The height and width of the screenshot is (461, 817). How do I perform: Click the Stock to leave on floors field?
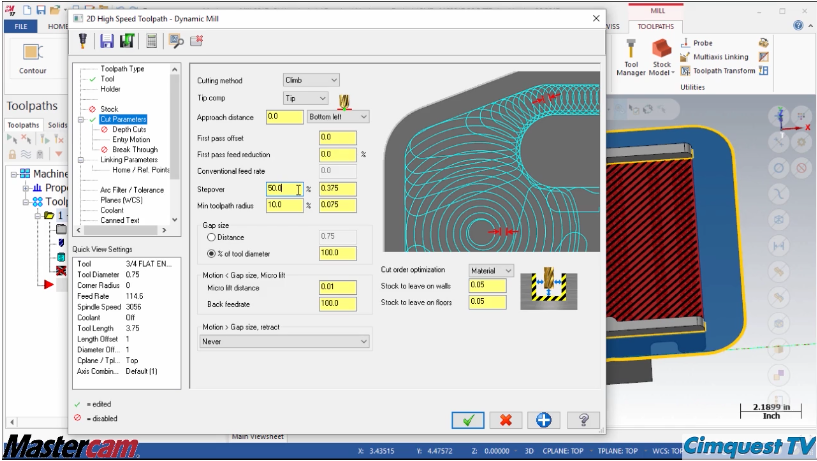click(487, 302)
